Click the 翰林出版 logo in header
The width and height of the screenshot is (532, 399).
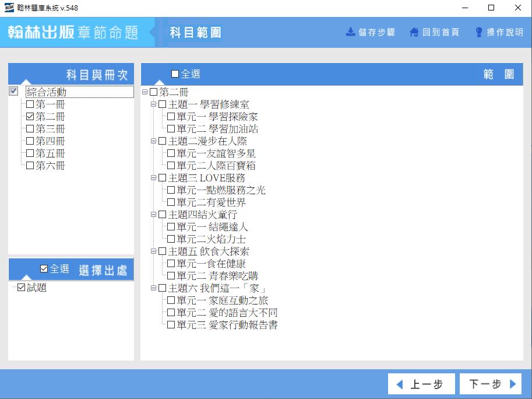click(41, 32)
